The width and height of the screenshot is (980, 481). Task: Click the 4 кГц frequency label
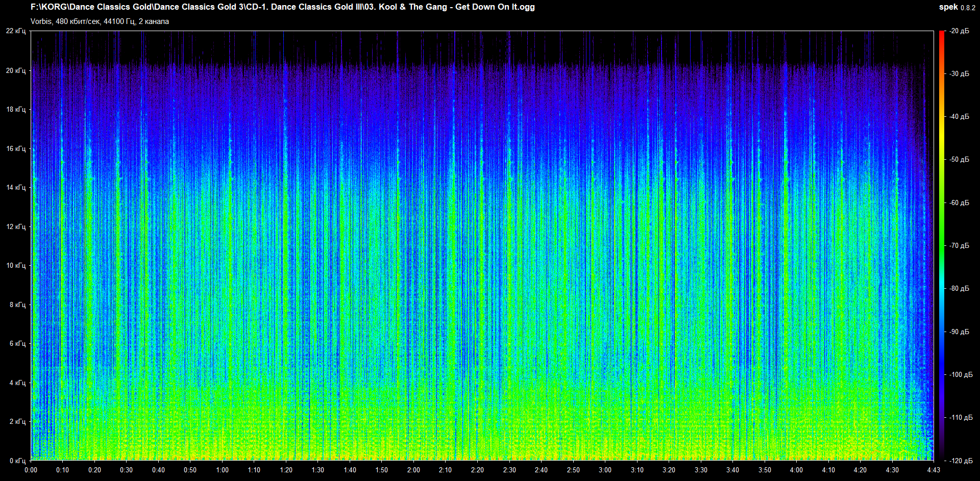pyautogui.click(x=17, y=383)
